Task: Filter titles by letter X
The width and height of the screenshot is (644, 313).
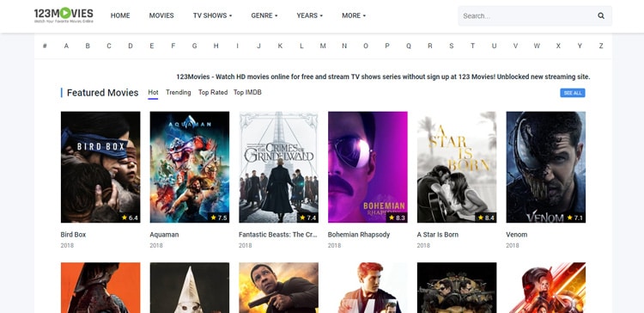Action: pyautogui.click(x=558, y=46)
